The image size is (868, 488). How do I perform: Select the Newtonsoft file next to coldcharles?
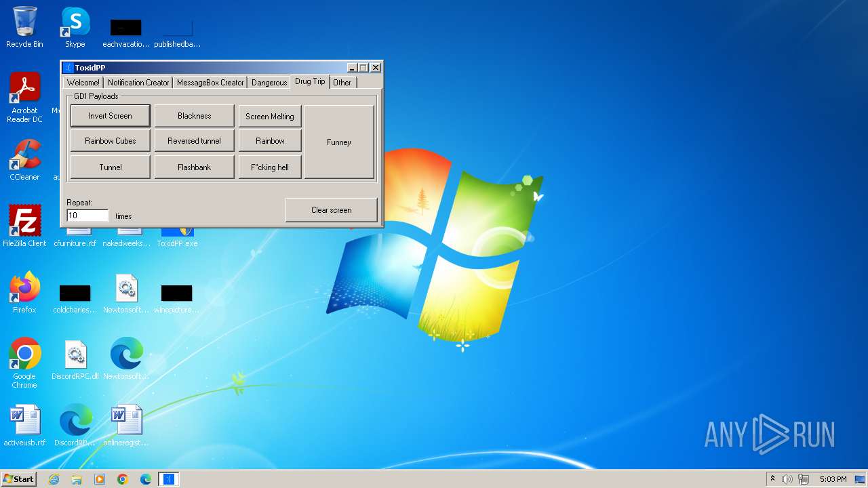pos(126,293)
